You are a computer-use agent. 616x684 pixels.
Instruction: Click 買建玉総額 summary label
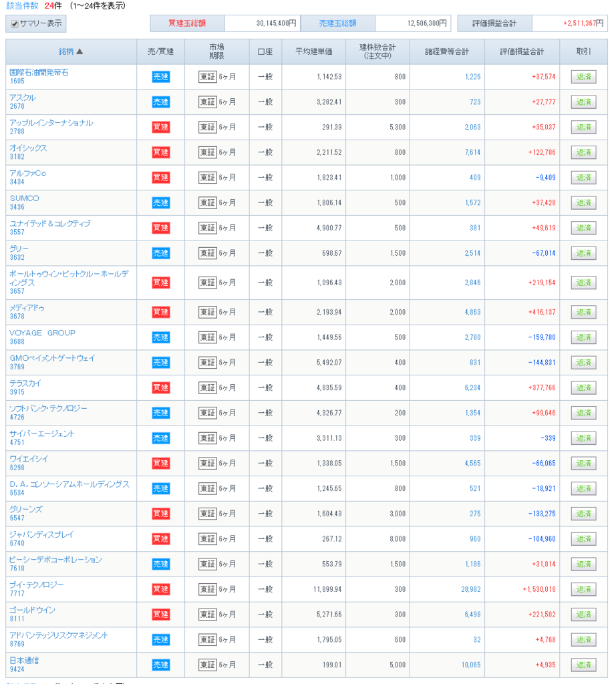187,23
